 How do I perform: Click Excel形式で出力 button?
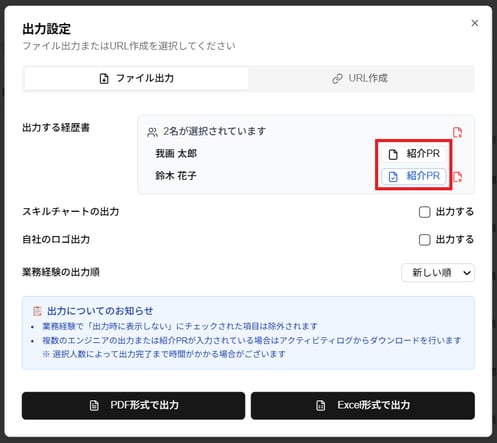pyautogui.click(x=363, y=405)
